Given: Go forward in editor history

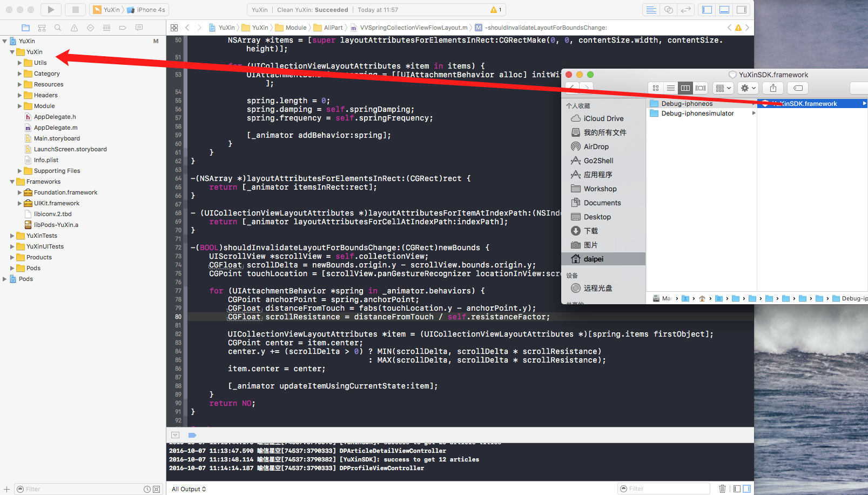Looking at the screenshot, I should (x=199, y=28).
